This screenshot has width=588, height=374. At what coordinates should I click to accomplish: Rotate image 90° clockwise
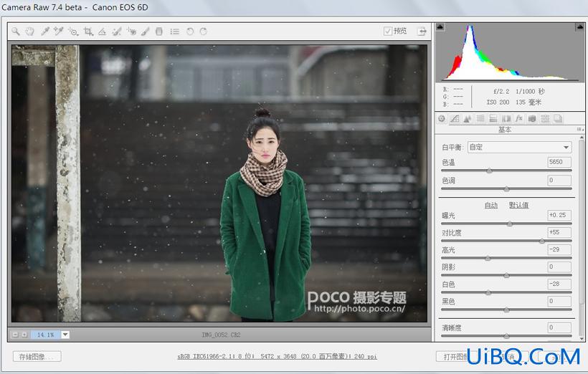tap(203, 32)
